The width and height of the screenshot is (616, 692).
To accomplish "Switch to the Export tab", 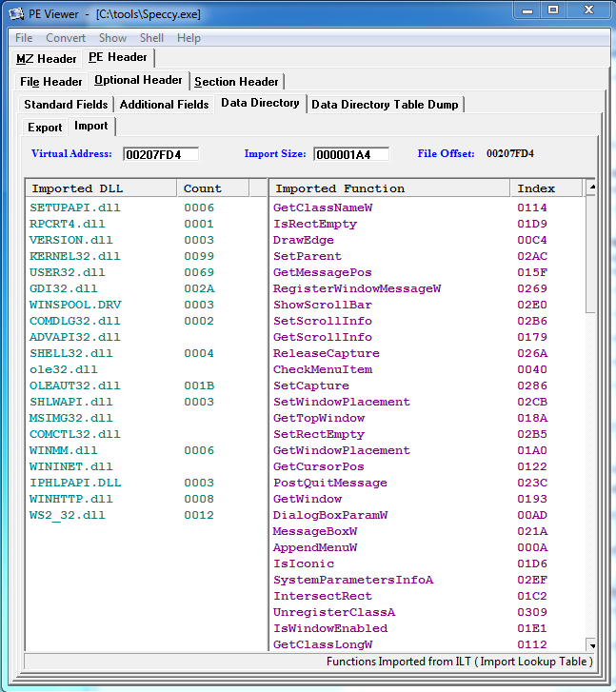I will click(45, 128).
